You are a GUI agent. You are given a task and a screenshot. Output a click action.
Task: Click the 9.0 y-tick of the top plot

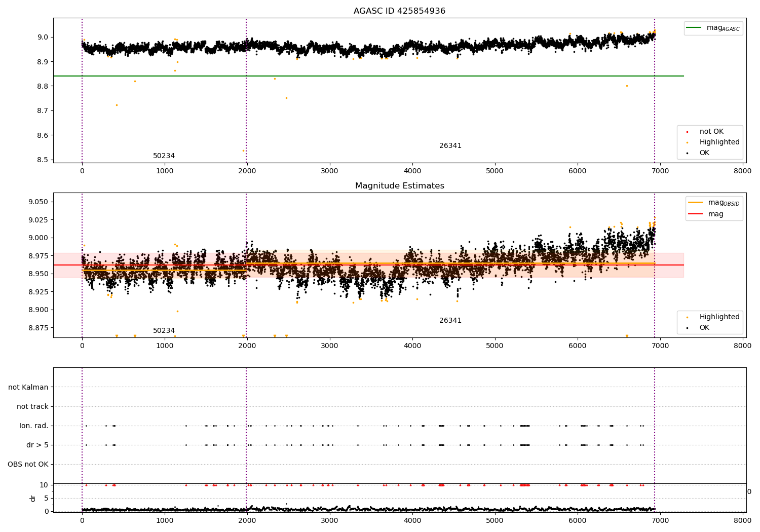(43, 37)
